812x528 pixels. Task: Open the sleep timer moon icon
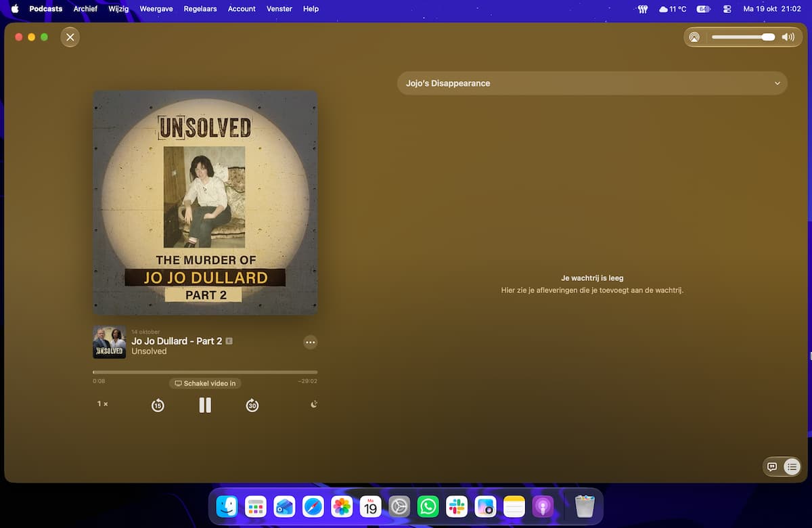pyautogui.click(x=314, y=404)
